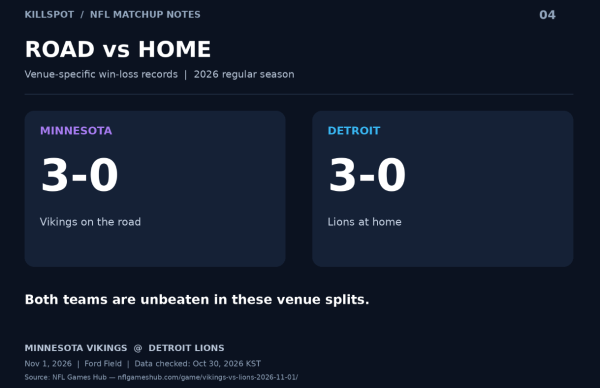Click the NFL MATCHUP NOTES breadcrumb
600x388 pixels.
tap(145, 15)
